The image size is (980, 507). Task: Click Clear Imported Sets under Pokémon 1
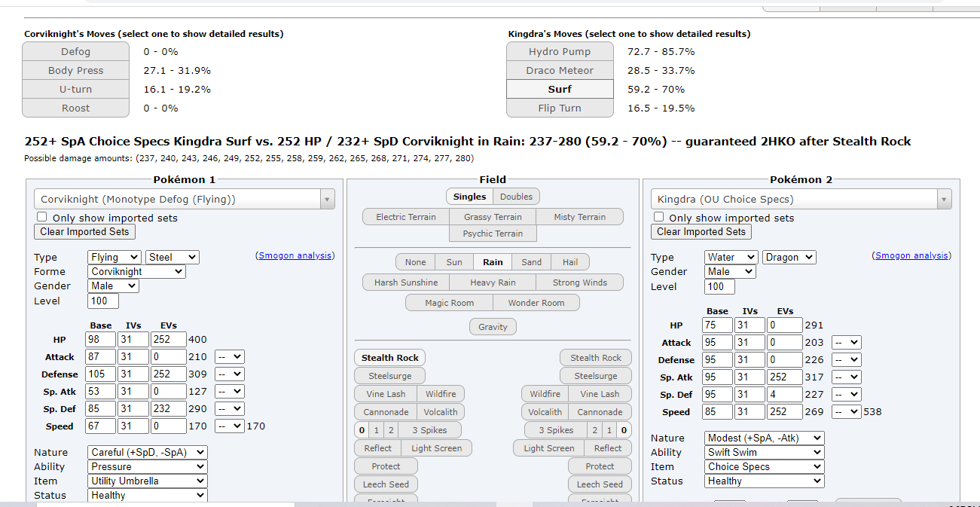click(x=84, y=232)
